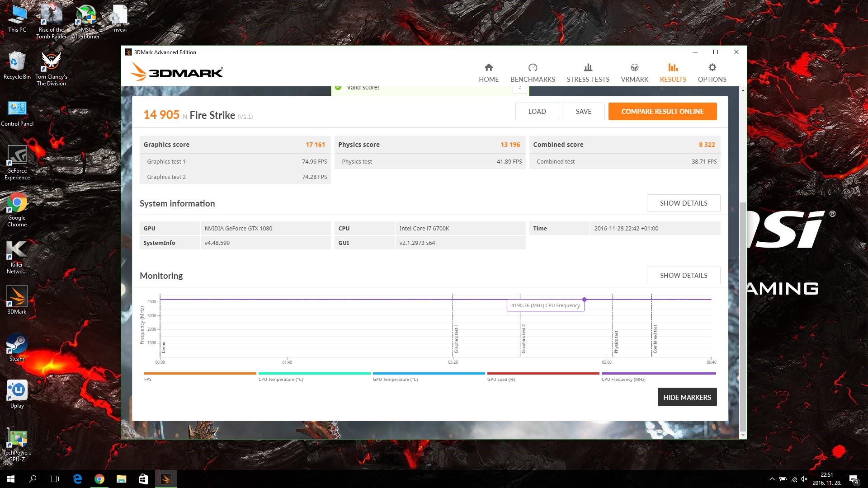Click HIDE MARKERS button
The image size is (868, 488).
pos(687,397)
